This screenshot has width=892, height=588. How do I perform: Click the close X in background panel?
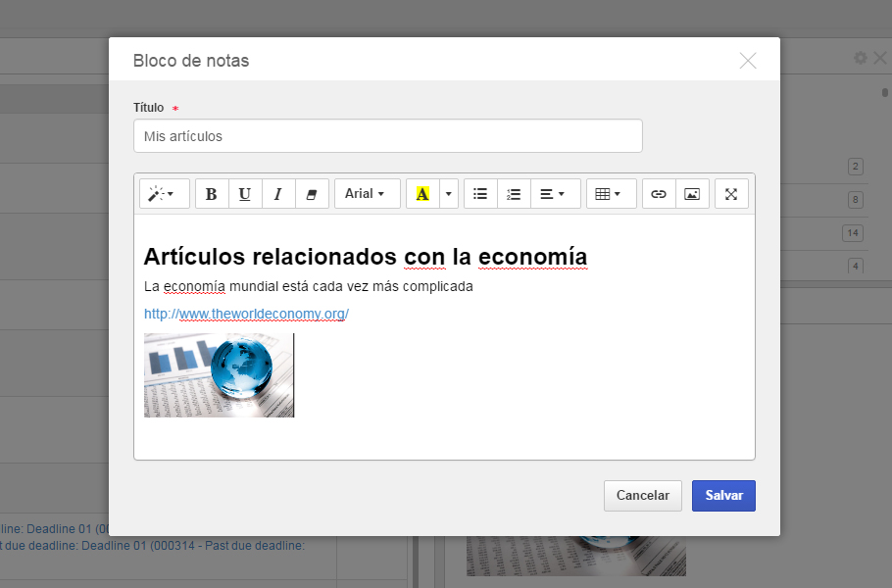880,58
